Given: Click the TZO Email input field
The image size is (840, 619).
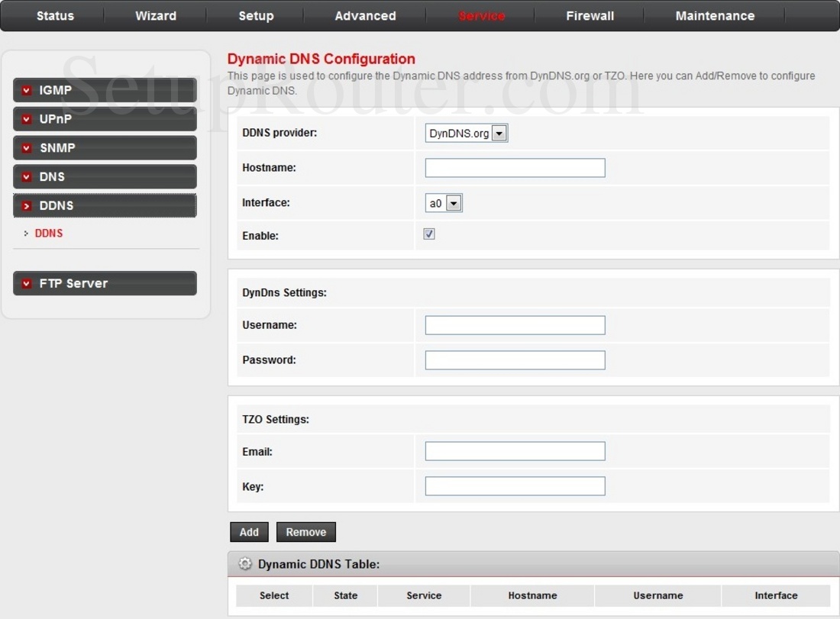Looking at the screenshot, I should (515, 451).
